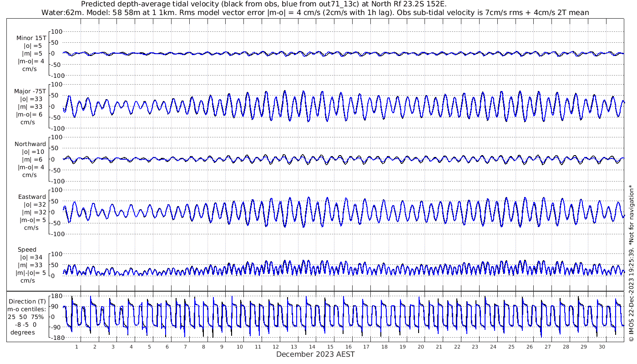Click '|m-o|= 6' under Major label

coord(30,115)
